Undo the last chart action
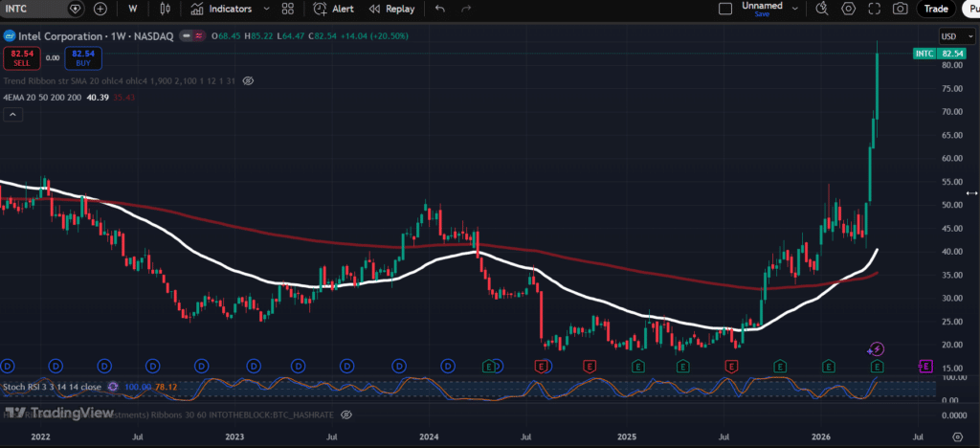The width and height of the screenshot is (980, 448). 439,9
